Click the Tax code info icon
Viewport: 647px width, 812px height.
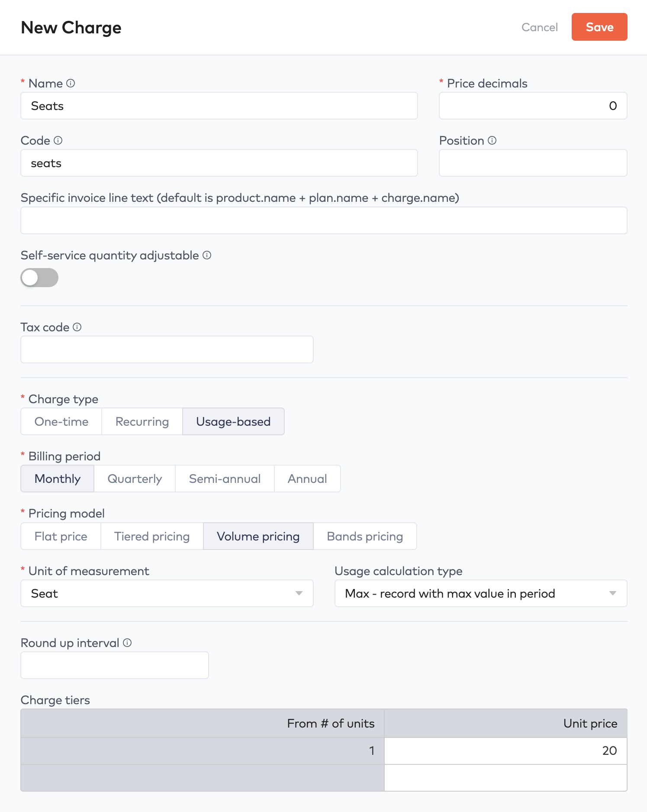coord(77,327)
